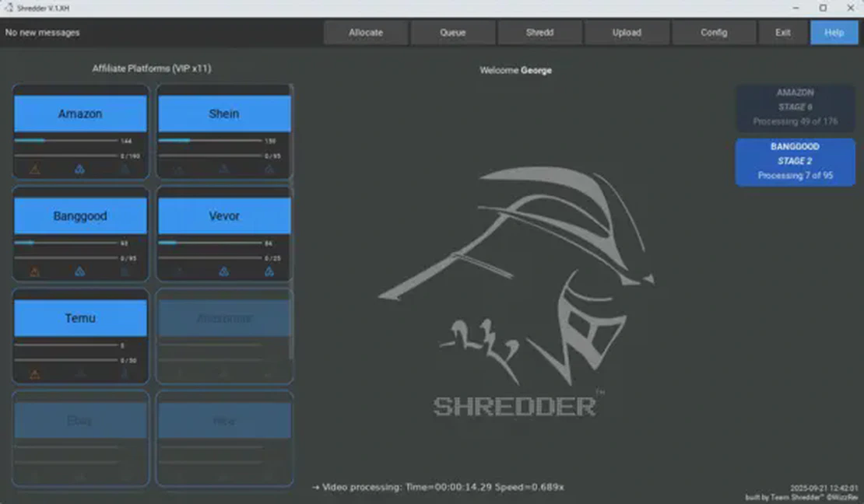Click the center icon under the Shein card
The image size is (864, 504).
coord(224,170)
